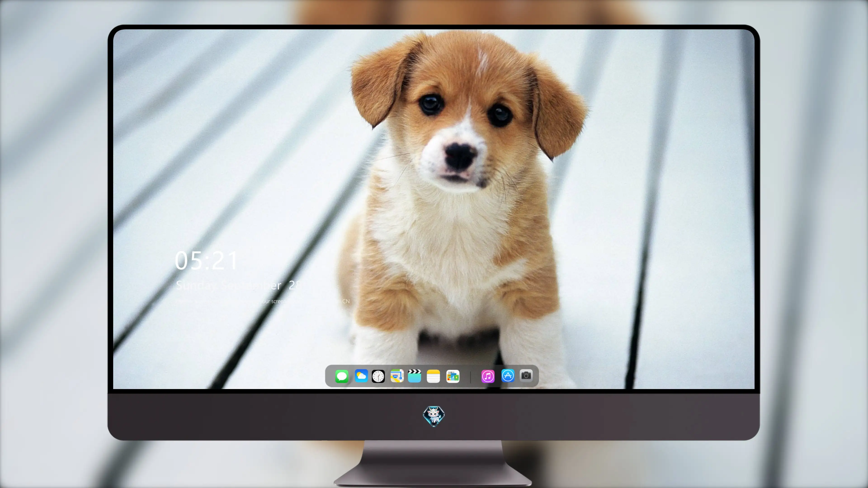
Task: Open the blue App Store icon
Action: point(508,375)
